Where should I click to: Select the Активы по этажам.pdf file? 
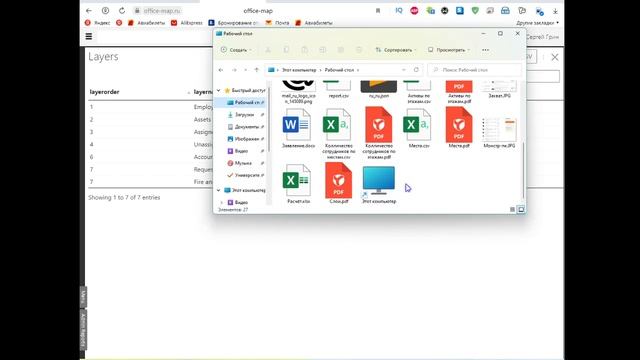coord(459,92)
